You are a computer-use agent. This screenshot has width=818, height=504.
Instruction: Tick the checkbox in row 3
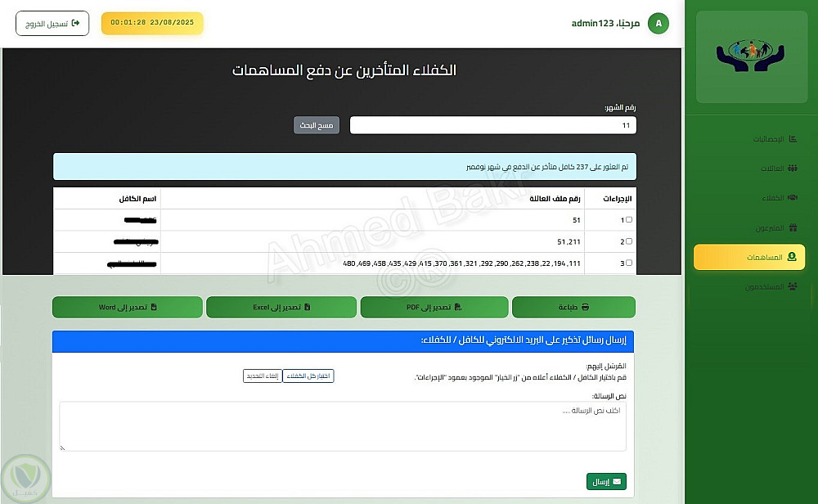coord(628,263)
